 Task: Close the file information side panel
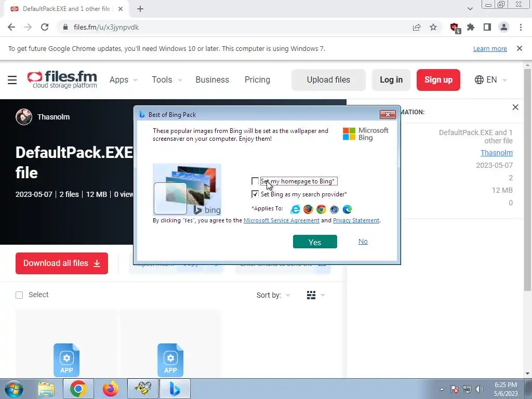point(515,107)
